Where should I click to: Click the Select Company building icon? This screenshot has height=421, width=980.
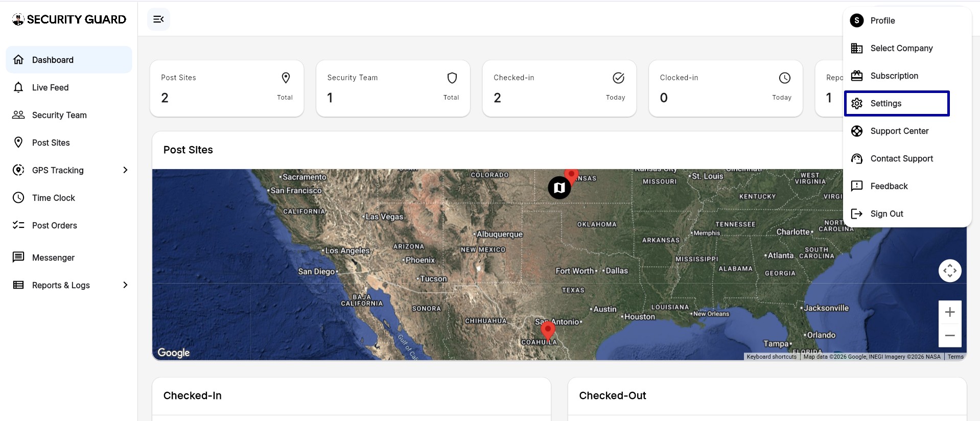[857, 48]
